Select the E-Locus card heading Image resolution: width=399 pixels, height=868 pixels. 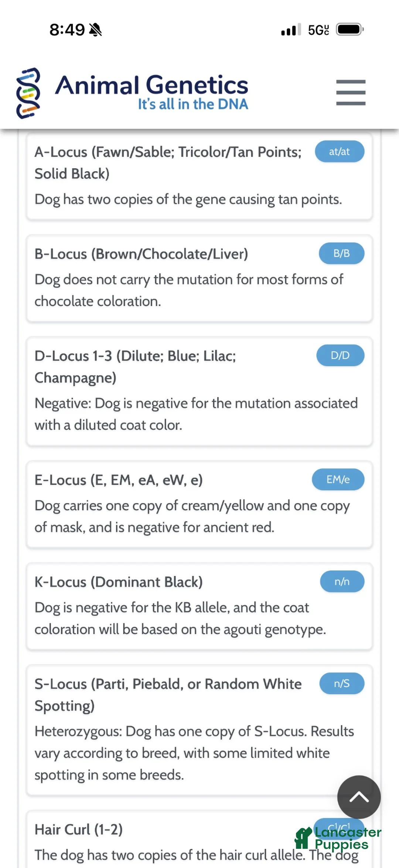pyautogui.click(x=119, y=481)
